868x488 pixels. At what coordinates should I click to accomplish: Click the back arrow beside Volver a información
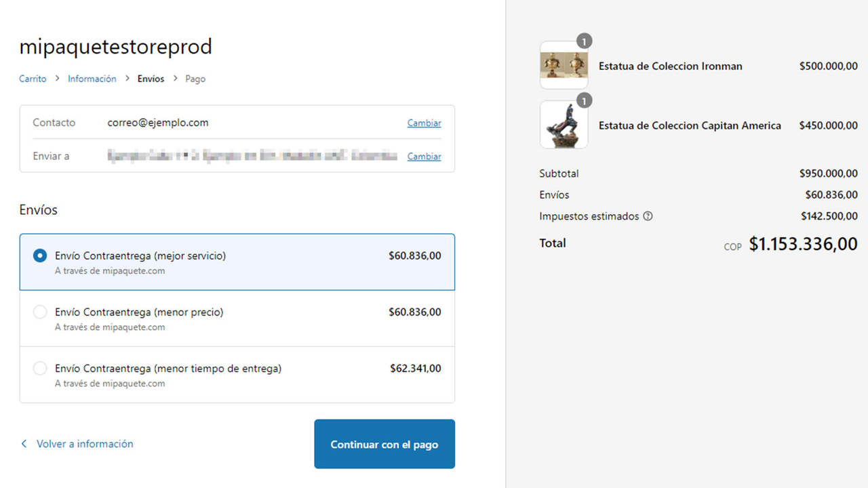(24, 443)
